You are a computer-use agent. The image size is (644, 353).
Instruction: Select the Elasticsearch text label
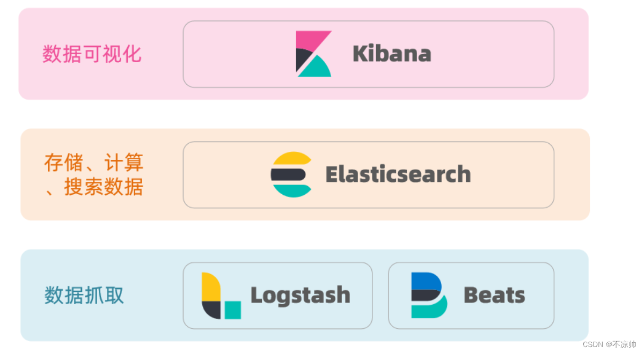click(398, 175)
